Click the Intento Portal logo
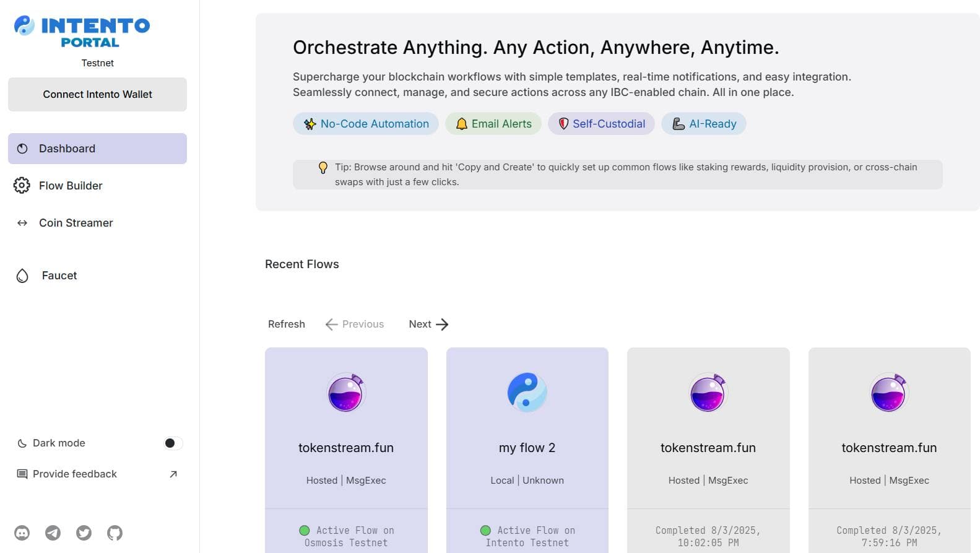Image resolution: width=980 pixels, height=553 pixels. pos(82,32)
